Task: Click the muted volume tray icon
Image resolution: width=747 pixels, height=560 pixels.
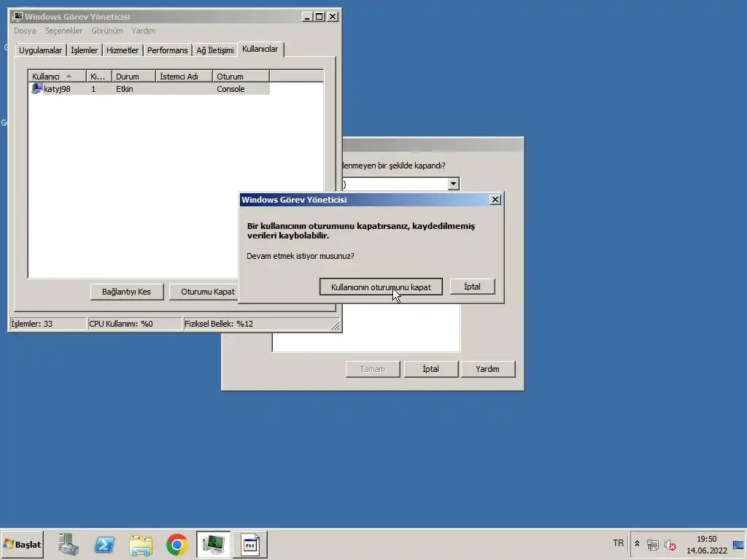Action: pyautogui.click(x=670, y=544)
